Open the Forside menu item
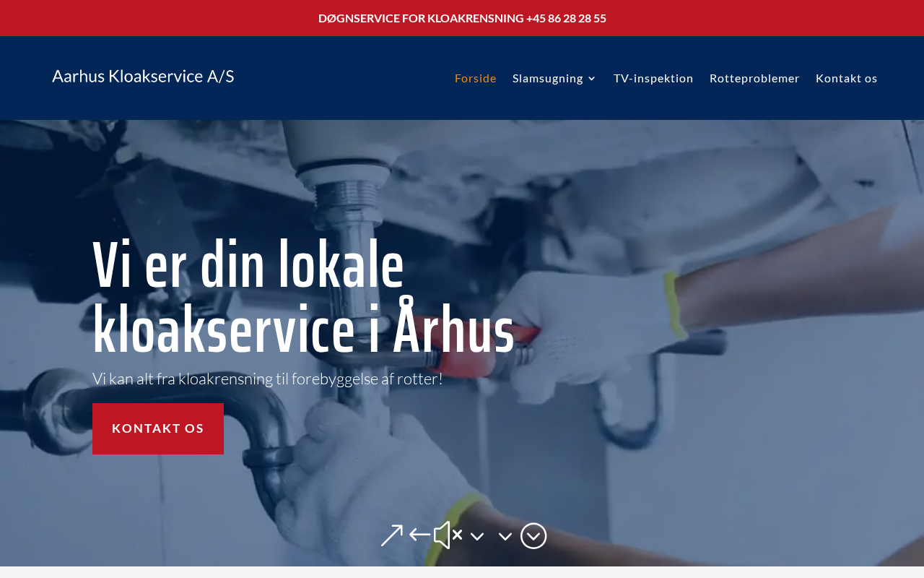This screenshot has height=578, width=924. pyautogui.click(x=476, y=78)
